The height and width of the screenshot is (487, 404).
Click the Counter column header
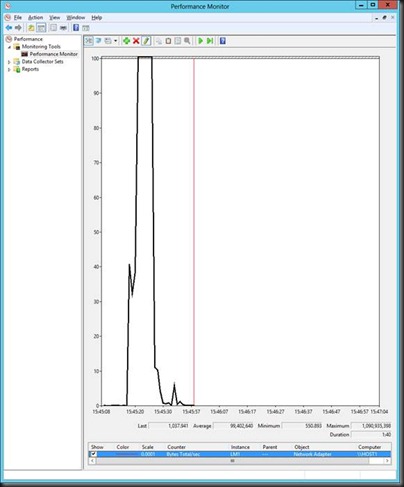click(x=176, y=447)
